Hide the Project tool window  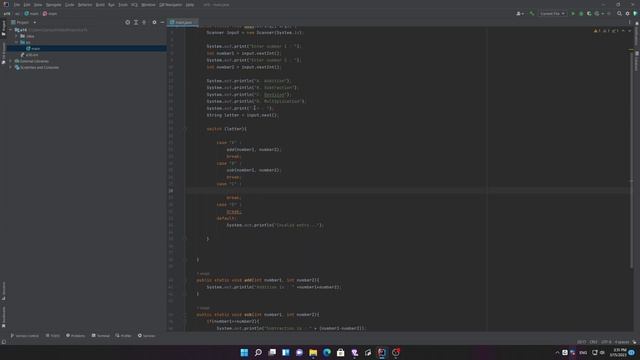click(162, 22)
